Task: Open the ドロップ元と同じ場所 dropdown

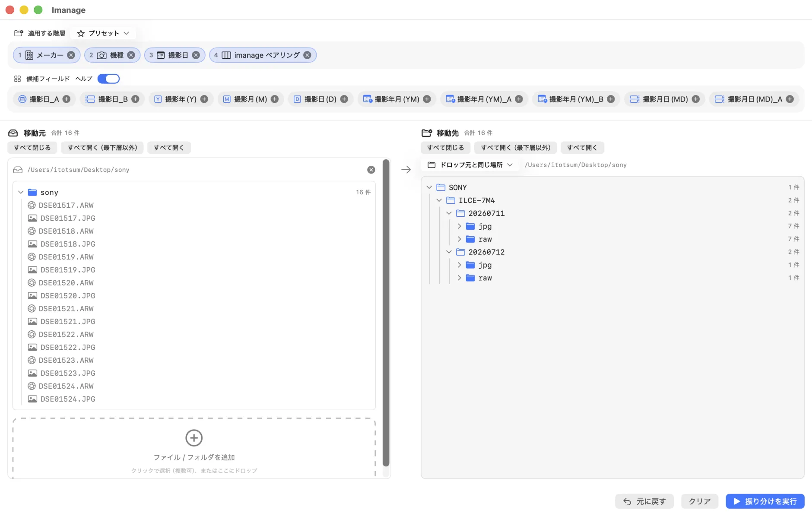Action: point(470,165)
